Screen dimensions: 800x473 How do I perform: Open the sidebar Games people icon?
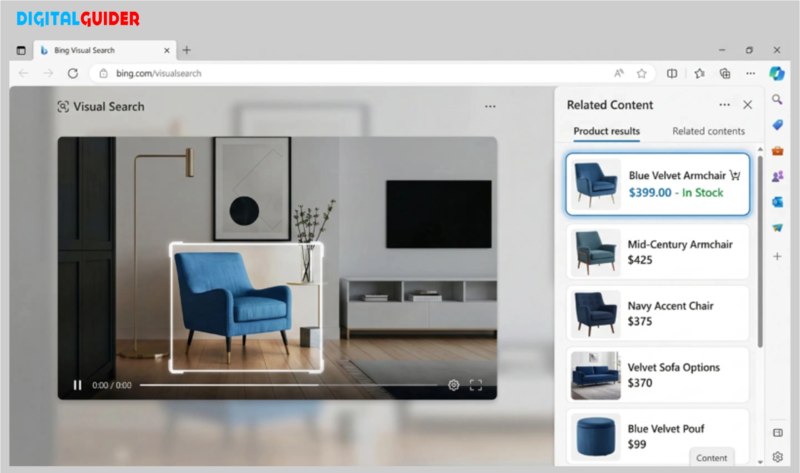[x=777, y=177]
